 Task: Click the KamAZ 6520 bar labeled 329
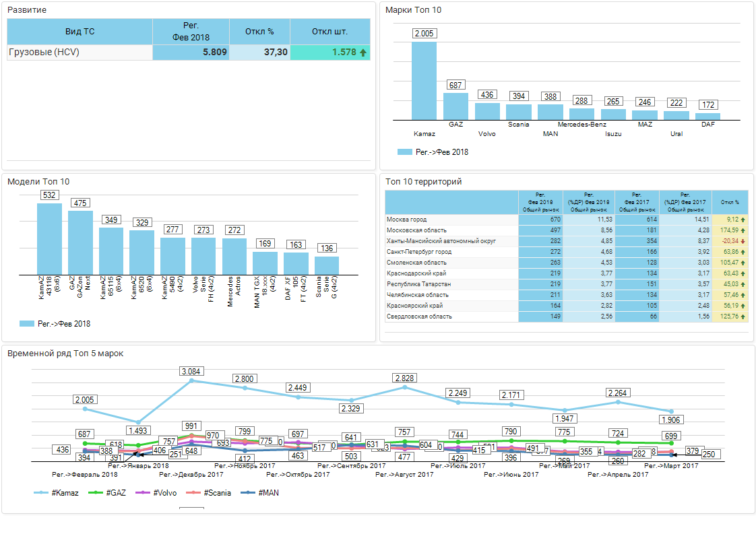[x=141, y=253]
